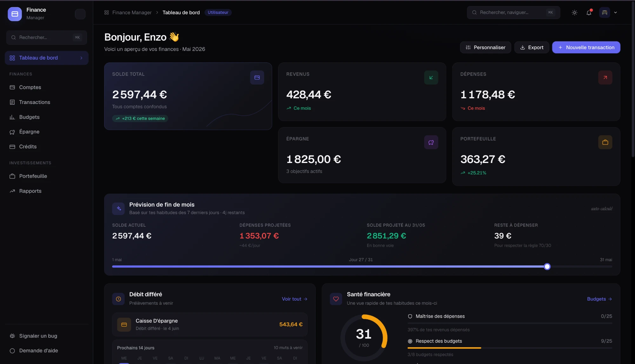
Task: Click the Épargne piggy bank icon
Action: (x=431, y=142)
